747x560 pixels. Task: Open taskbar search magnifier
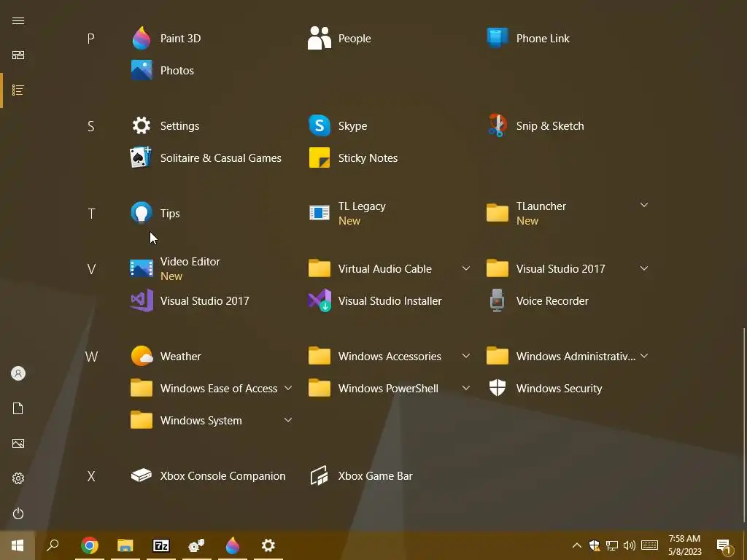pos(53,545)
